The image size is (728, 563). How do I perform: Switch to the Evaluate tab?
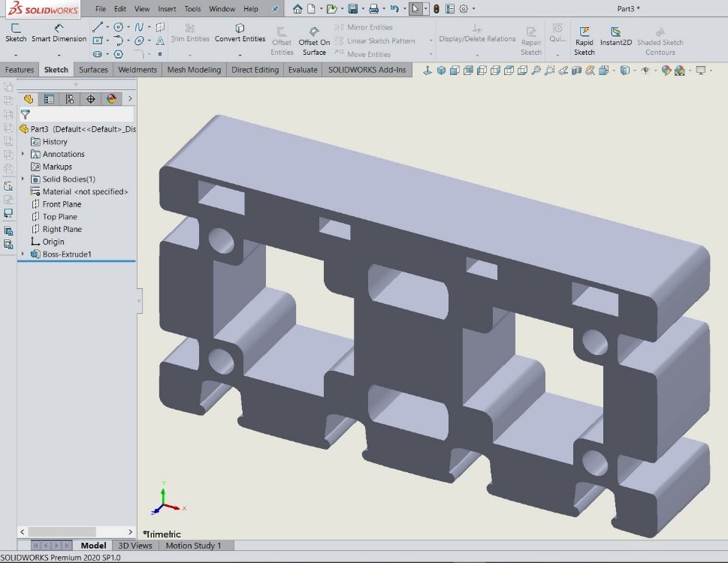303,70
